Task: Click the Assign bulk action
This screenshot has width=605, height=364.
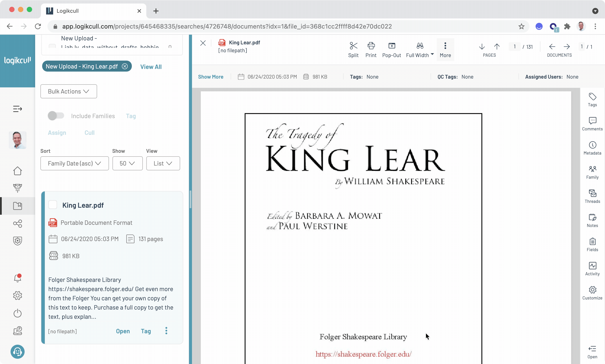Action: (57, 133)
